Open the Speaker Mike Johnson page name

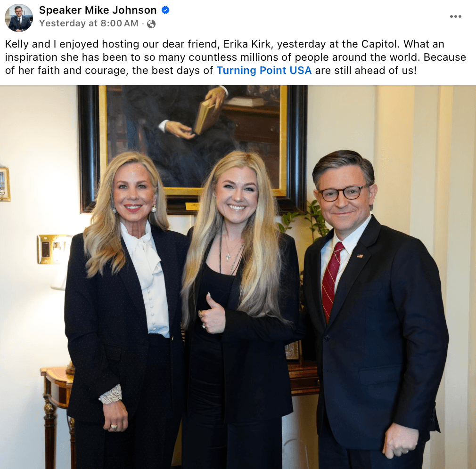(98, 10)
